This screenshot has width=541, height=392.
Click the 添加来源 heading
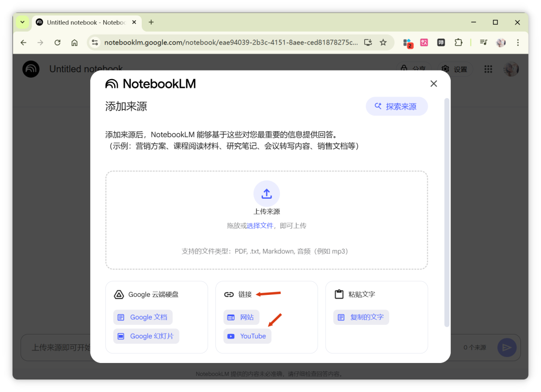(126, 106)
